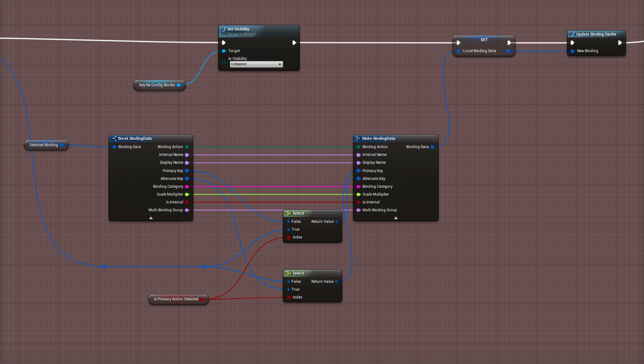Screen dimensions: 644x364
Task: Click Alternate Key input pin on Make BindingData
Action: point(358,179)
